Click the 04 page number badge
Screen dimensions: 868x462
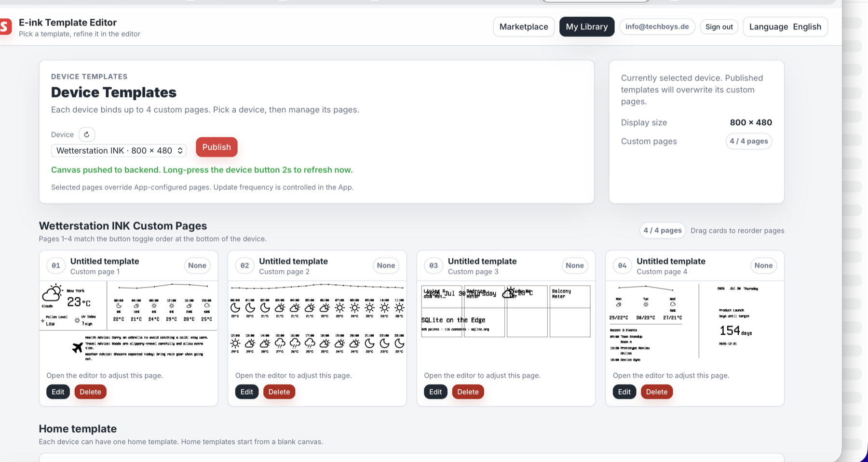point(623,265)
